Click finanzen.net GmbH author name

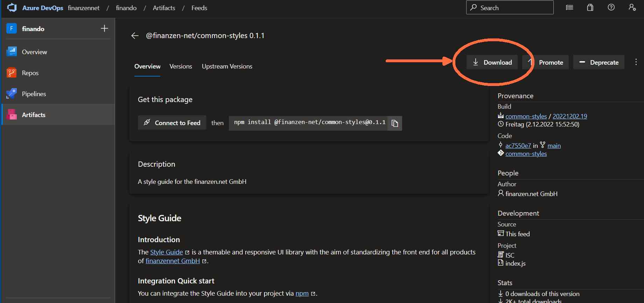pos(531,194)
